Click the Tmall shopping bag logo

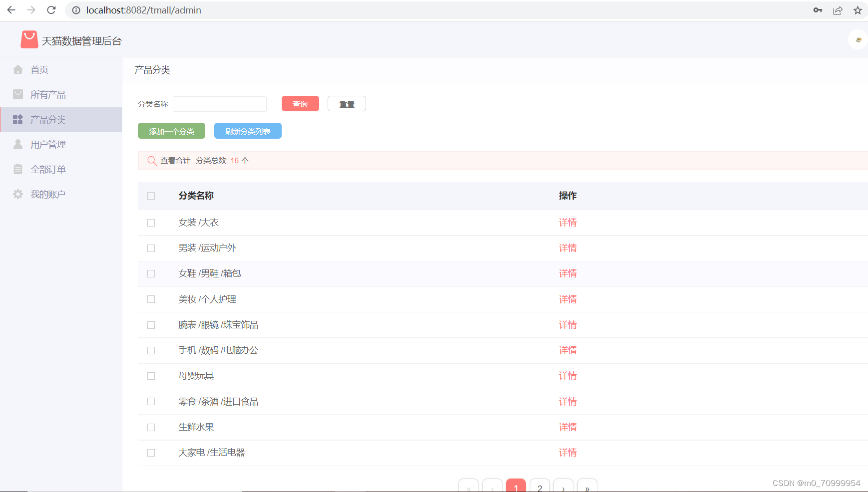(x=29, y=39)
